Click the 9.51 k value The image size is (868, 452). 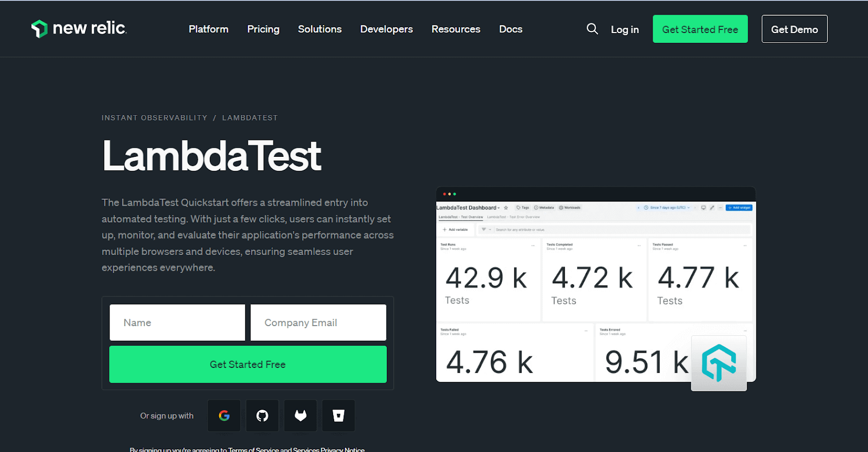tap(647, 362)
